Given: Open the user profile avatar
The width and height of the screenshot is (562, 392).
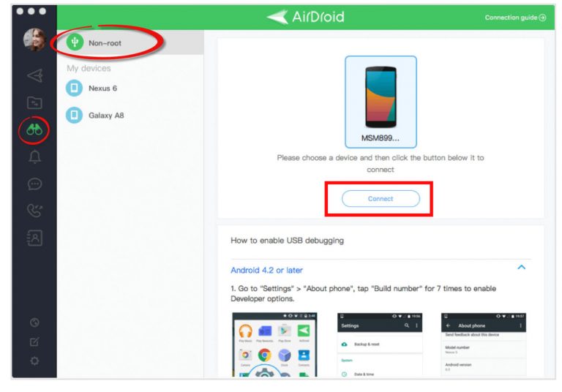Looking at the screenshot, I should (34, 39).
